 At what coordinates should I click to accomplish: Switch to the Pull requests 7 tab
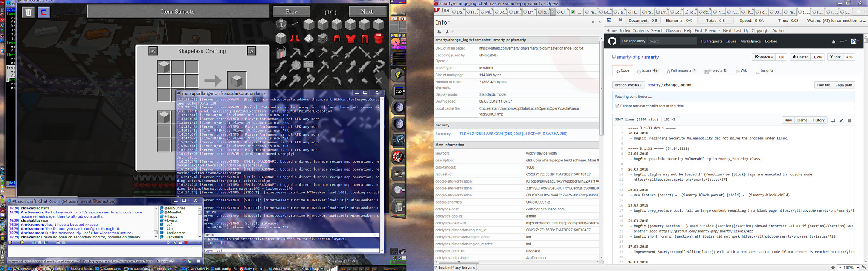(x=681, y=70)
